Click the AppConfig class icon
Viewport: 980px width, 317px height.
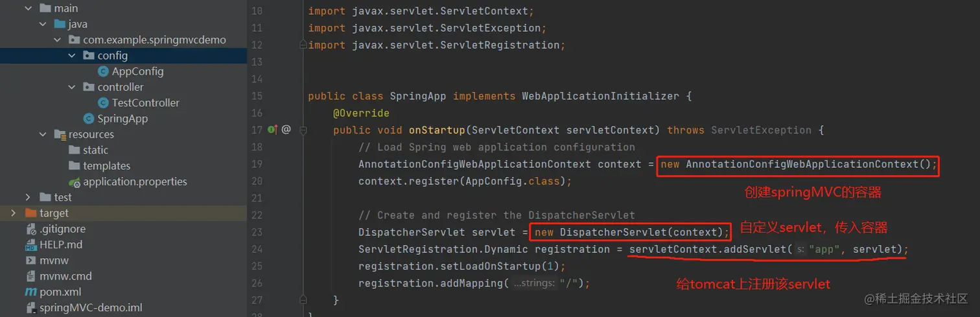point(103,71)
